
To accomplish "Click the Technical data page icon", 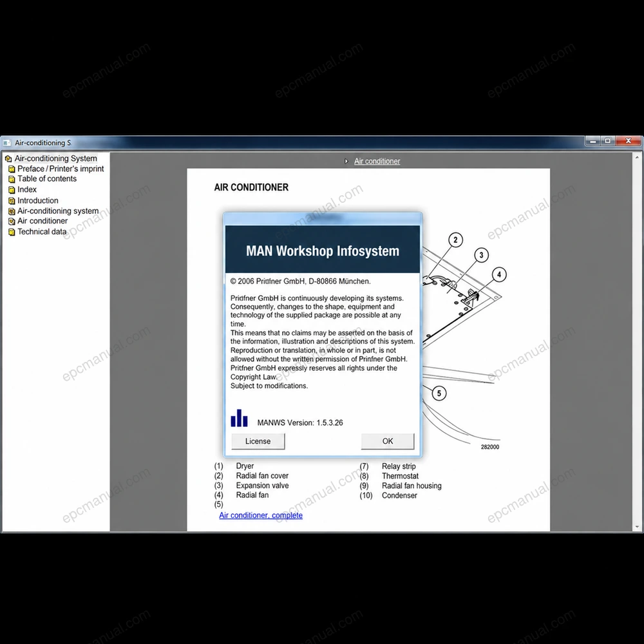I will coord(12,232).
